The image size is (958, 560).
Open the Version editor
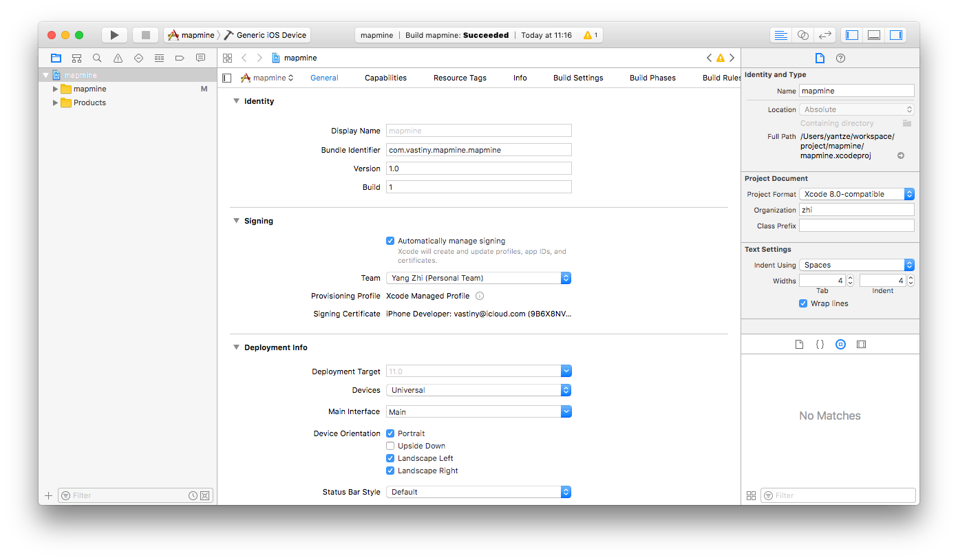point(824,35)
